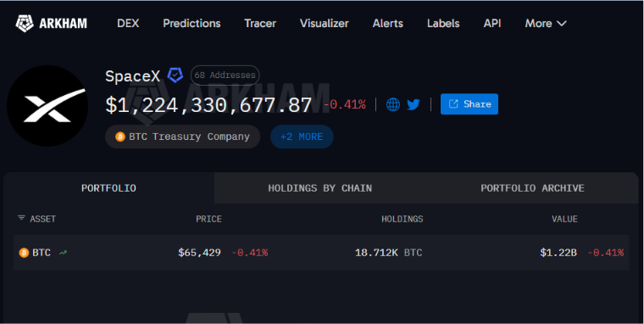Click the blue verified badge beside SpaceX
This screenshot has width=644, height=324.
point(175,75)
